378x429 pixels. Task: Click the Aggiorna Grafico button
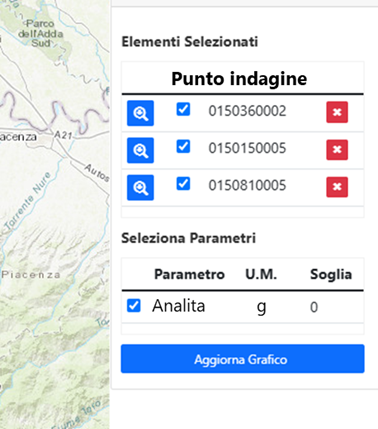tap(243, 359)
